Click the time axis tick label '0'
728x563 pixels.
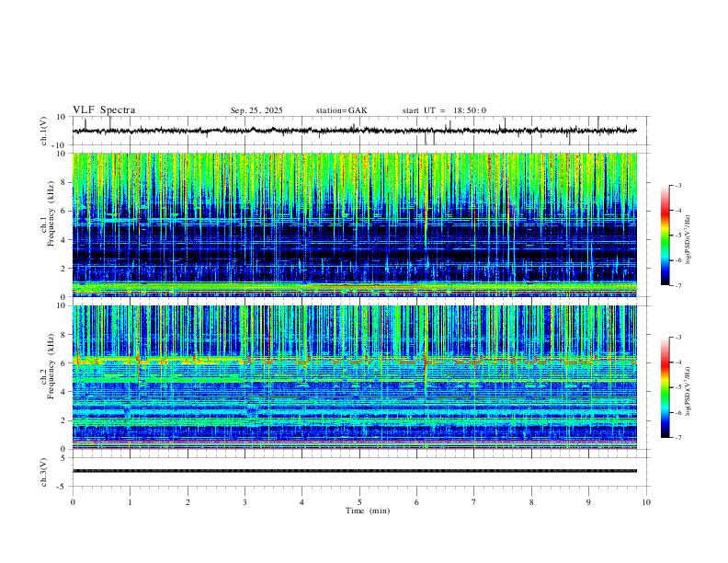(x=73, y=502)
